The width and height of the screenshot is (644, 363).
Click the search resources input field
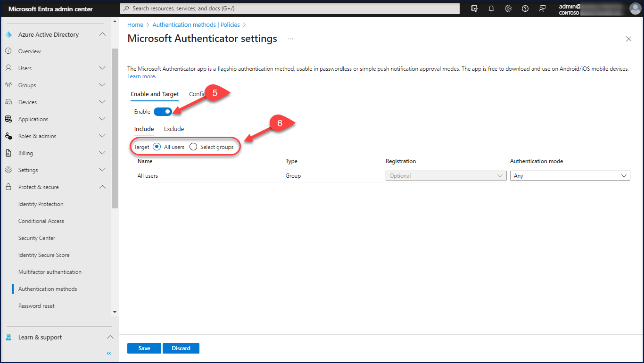[x=290, y=8]
